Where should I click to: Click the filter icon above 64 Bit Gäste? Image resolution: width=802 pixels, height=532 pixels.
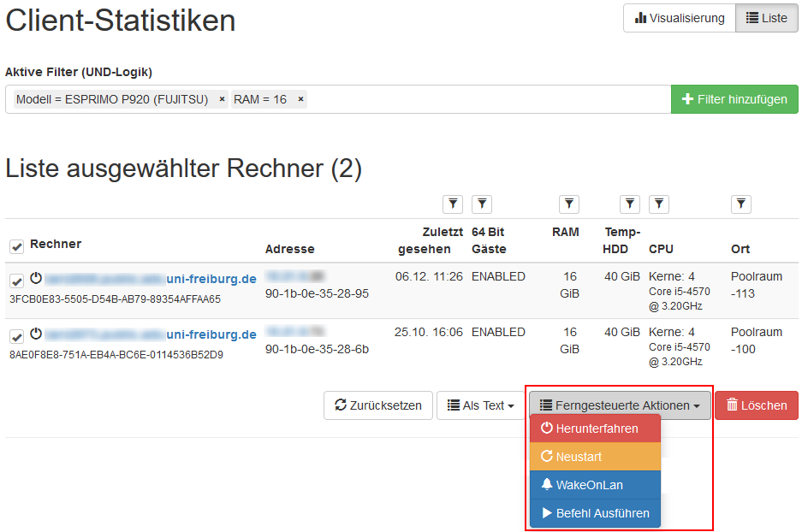coord(482,204)
